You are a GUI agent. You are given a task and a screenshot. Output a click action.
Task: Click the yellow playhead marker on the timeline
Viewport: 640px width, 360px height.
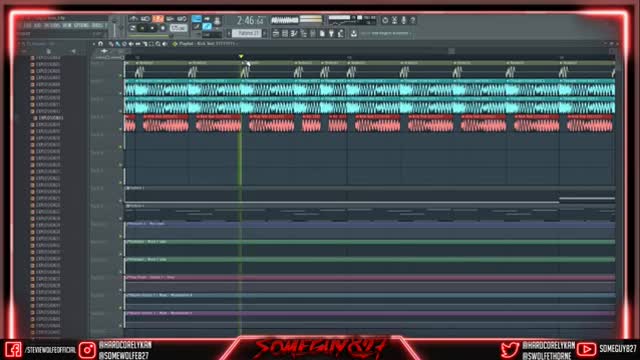point(241,56)
